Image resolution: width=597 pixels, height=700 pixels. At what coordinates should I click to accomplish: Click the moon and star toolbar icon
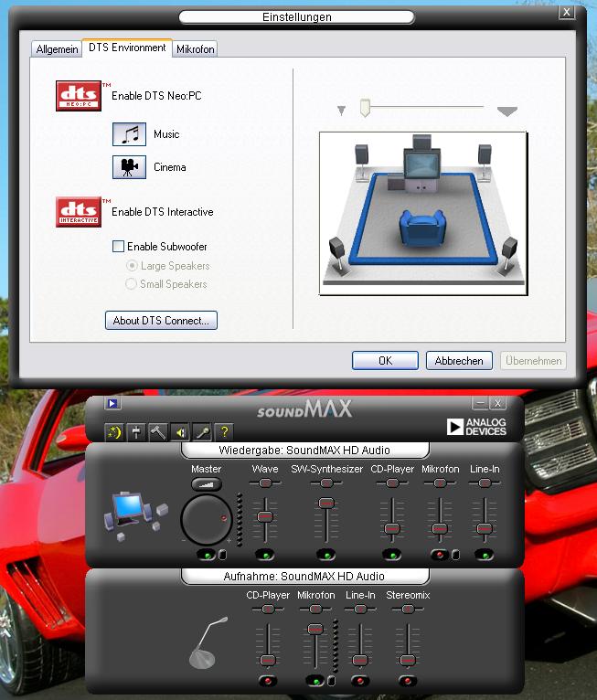point(114,432)
